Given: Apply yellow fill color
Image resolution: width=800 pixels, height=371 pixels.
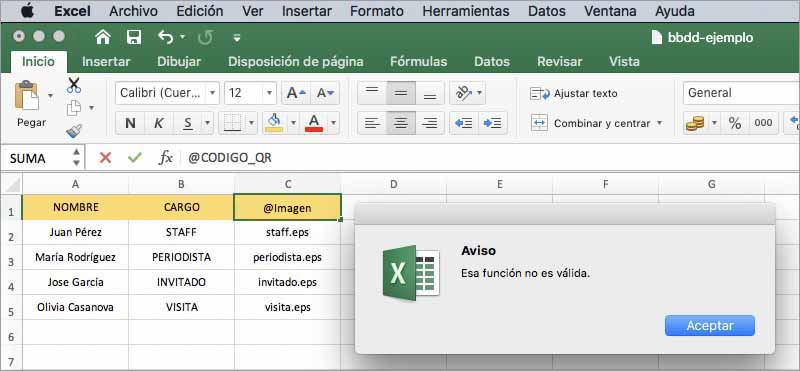Looking at the screenshot, I should pos(274,123).
